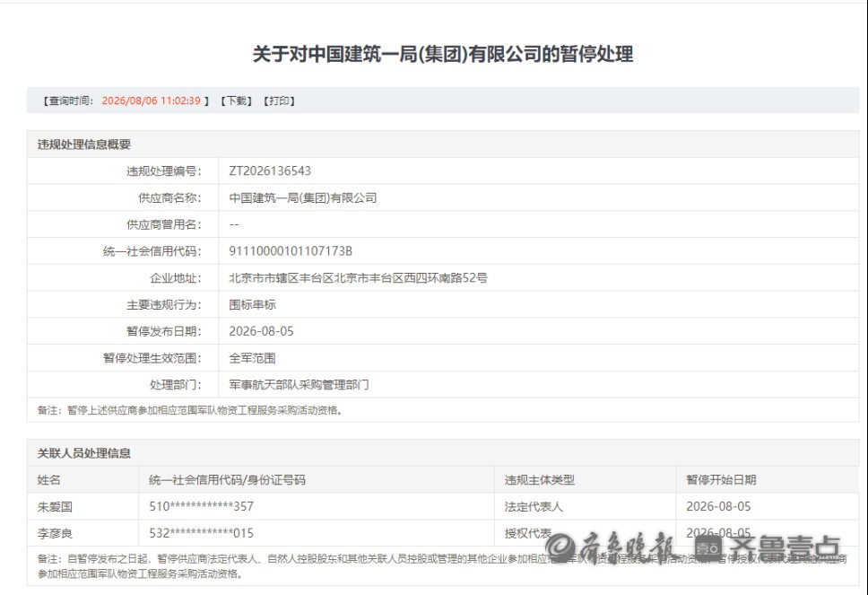Click the 暂停开始日期 column header

click(x=721, y=480)
